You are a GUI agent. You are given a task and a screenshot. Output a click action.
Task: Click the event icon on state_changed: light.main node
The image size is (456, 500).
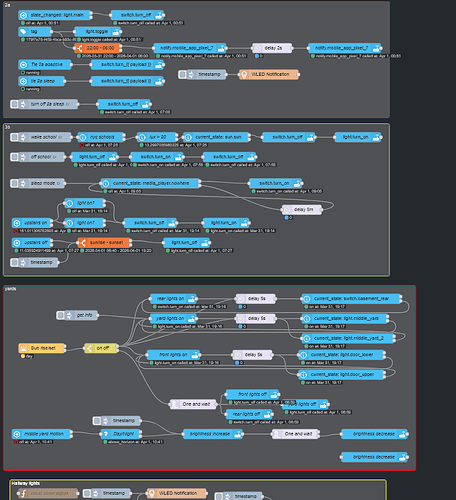[x=23, y=15]
